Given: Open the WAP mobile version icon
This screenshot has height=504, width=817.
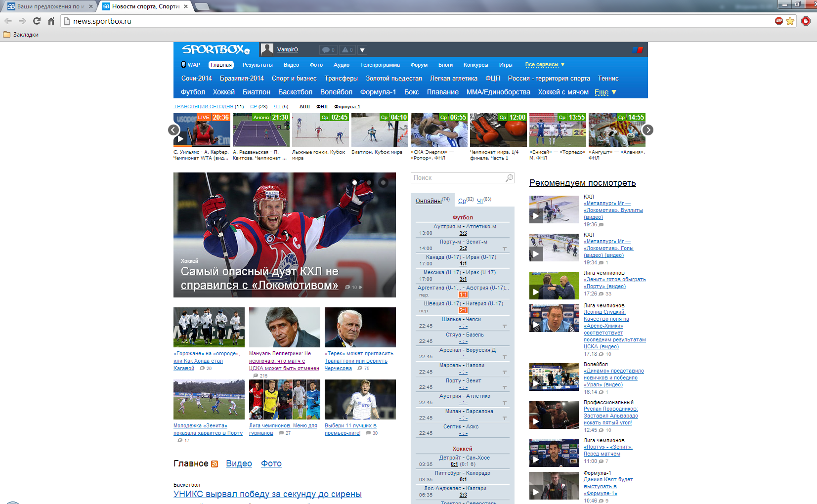Looking at the screenshot, I should tap(183, 65).
